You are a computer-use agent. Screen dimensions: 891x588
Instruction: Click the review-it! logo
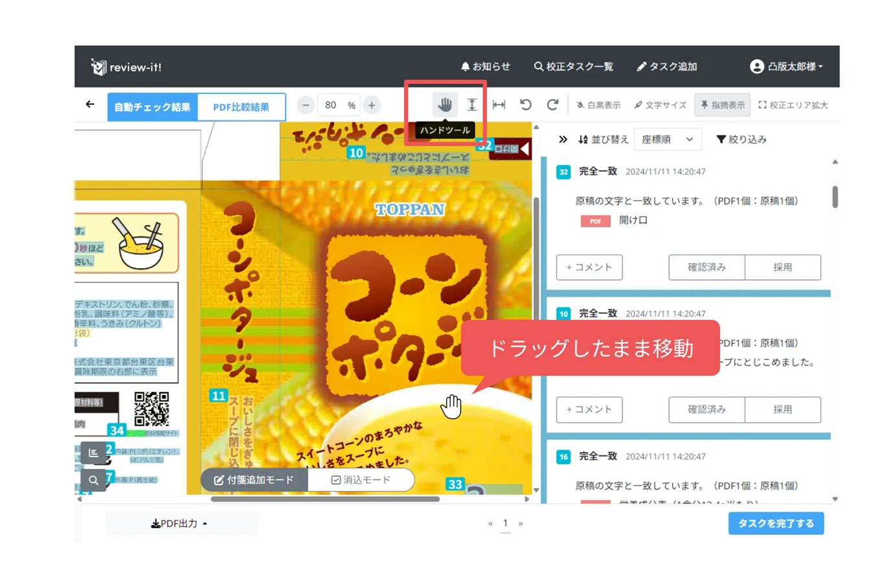(x=126, y=67)
